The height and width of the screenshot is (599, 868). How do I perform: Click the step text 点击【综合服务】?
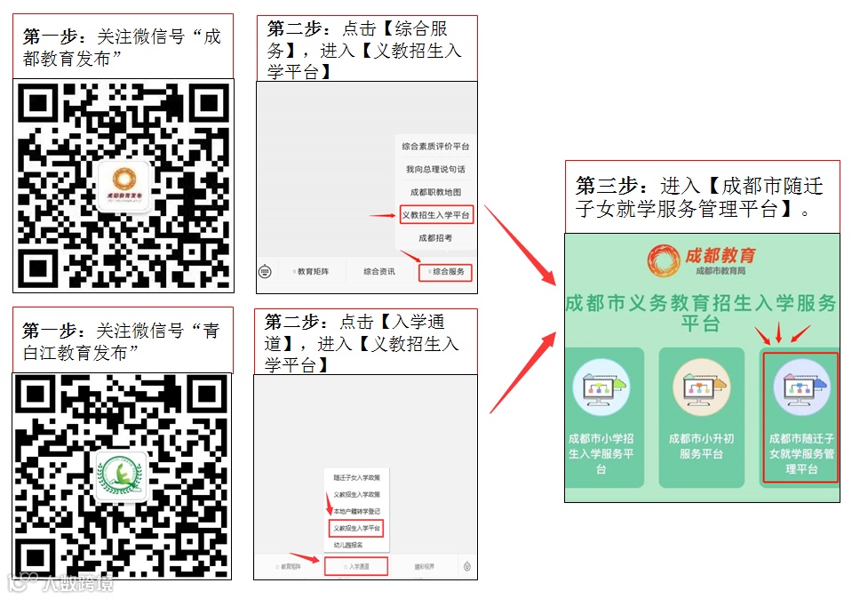click(364, 50)
